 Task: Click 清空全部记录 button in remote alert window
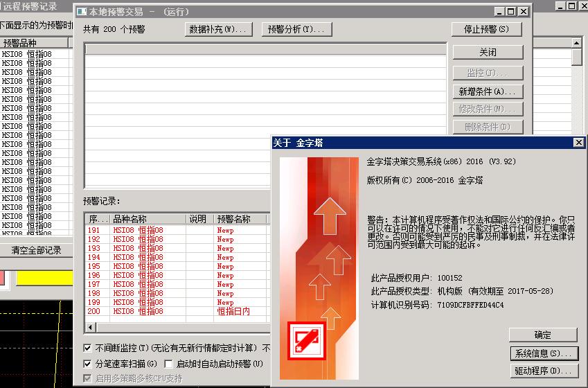[x=36, y=250]
